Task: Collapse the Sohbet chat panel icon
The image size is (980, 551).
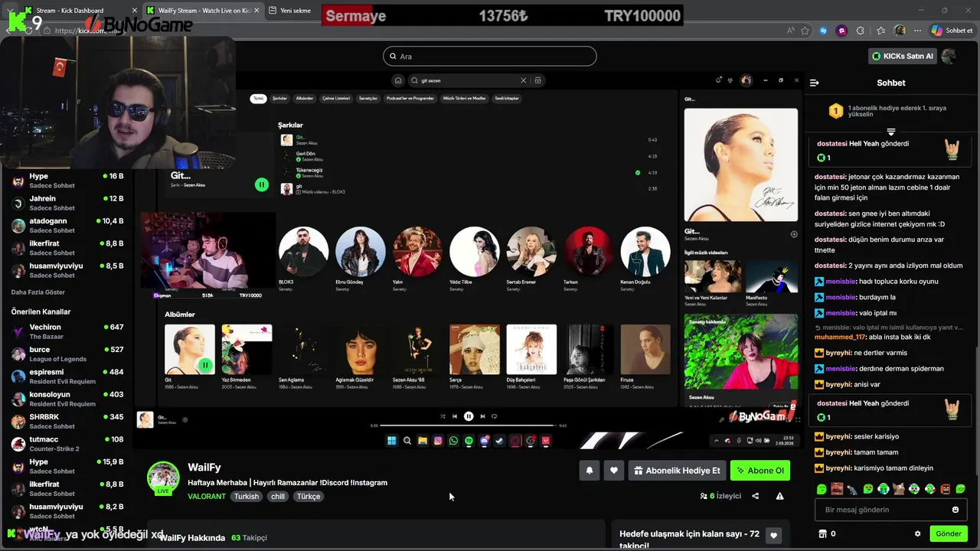Action: tap(815, 83)
